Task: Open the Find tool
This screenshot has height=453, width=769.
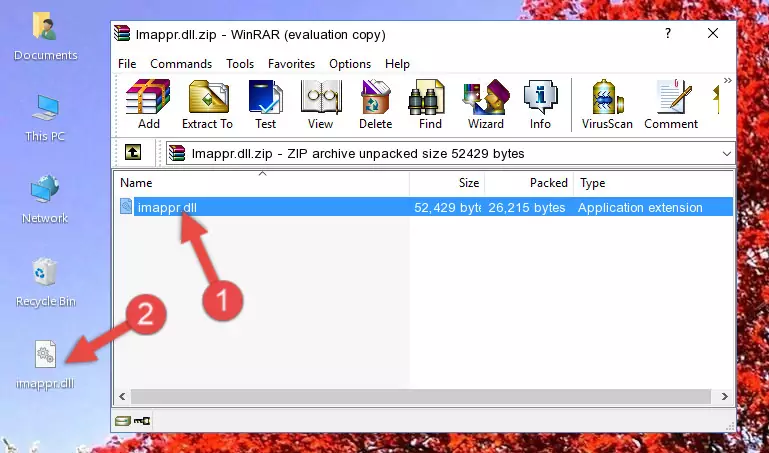Action: coord(430,104)
